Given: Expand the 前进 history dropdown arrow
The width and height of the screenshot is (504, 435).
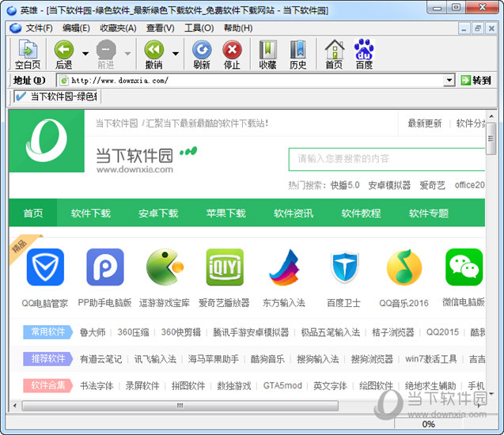Looking at the screenshot, I should (x=128, y=53).
